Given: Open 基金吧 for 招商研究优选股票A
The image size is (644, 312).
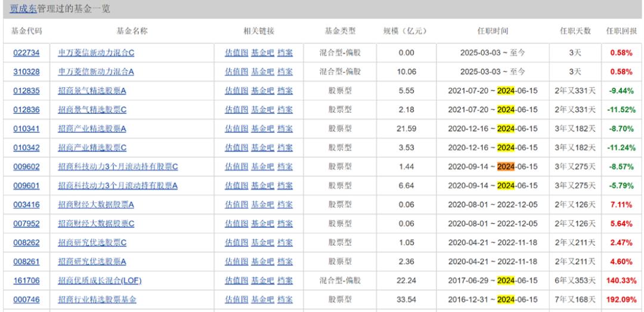Looking at the screenshot, I should pos(262,261).
